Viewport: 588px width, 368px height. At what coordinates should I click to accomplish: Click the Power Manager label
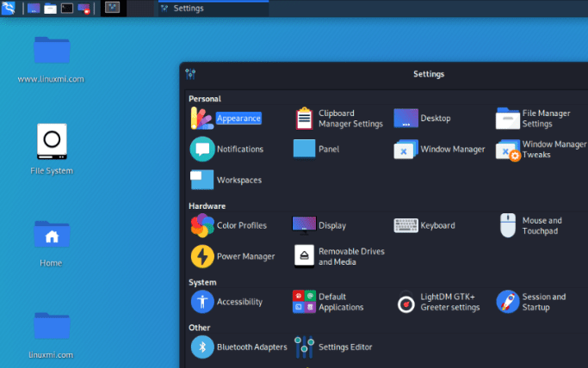245,256
